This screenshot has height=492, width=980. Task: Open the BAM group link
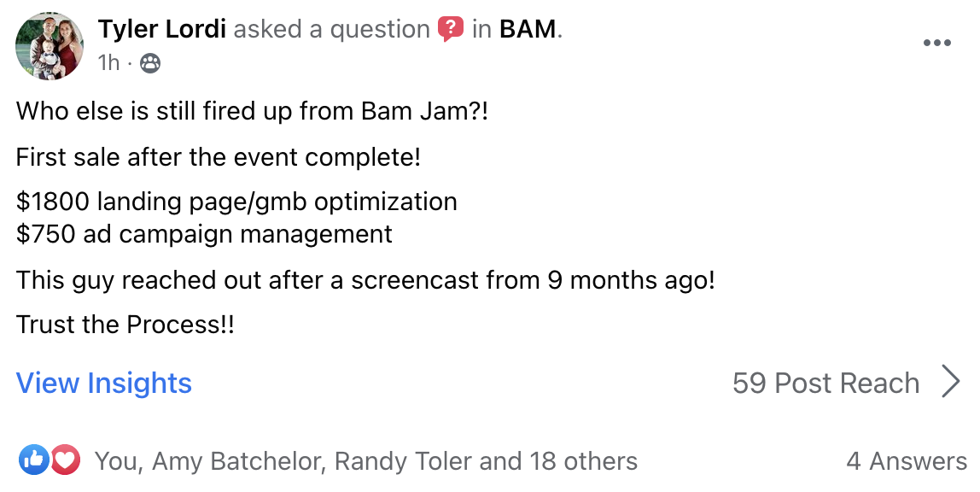(x=528, y=30)
